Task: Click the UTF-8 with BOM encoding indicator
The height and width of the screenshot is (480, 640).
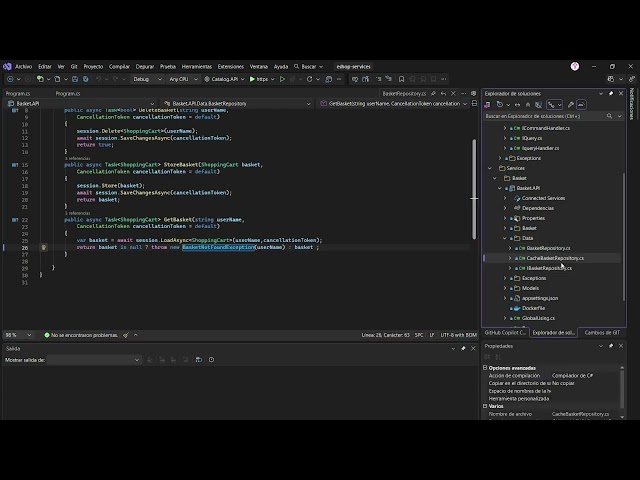Action: [x=458, y=335]
